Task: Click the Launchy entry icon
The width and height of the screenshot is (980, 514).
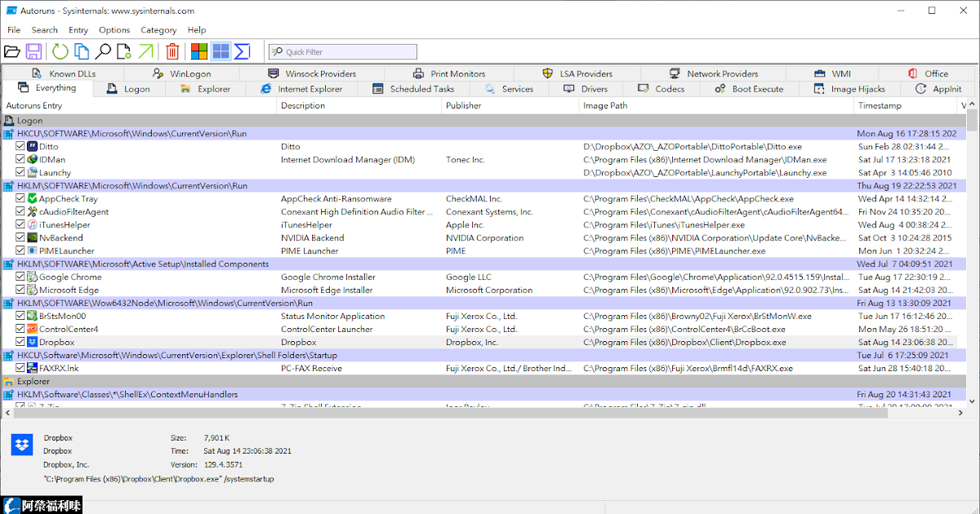Action: (33, 172)
